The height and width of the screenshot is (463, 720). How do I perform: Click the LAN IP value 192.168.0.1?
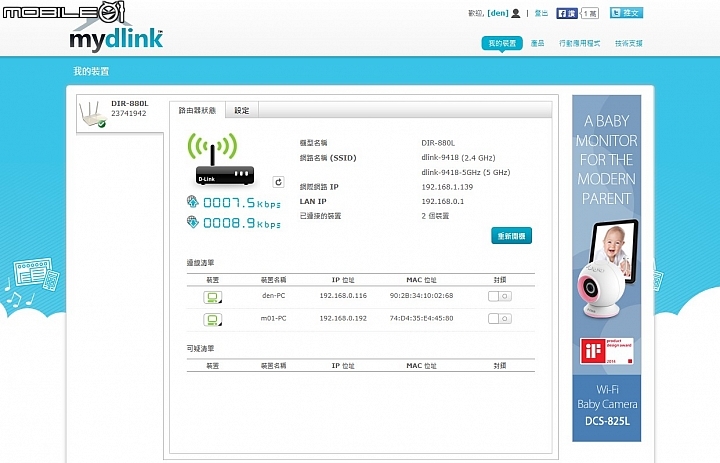point(443,201)
